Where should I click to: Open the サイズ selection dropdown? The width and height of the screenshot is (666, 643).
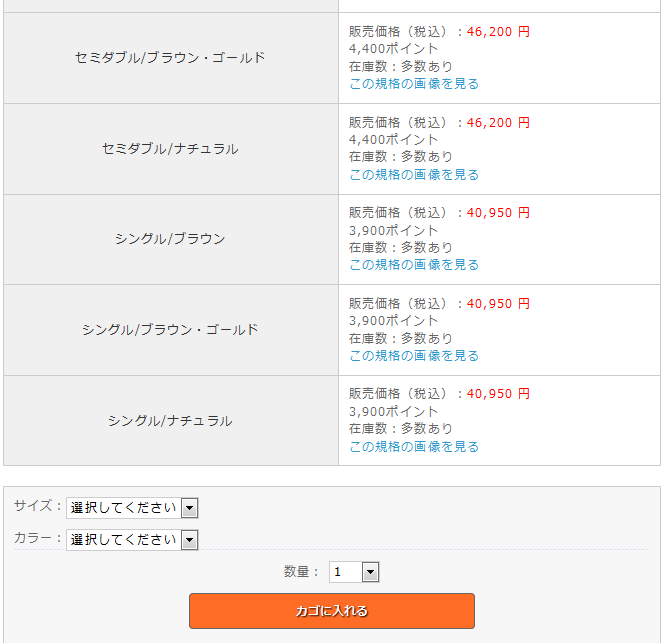132,508
